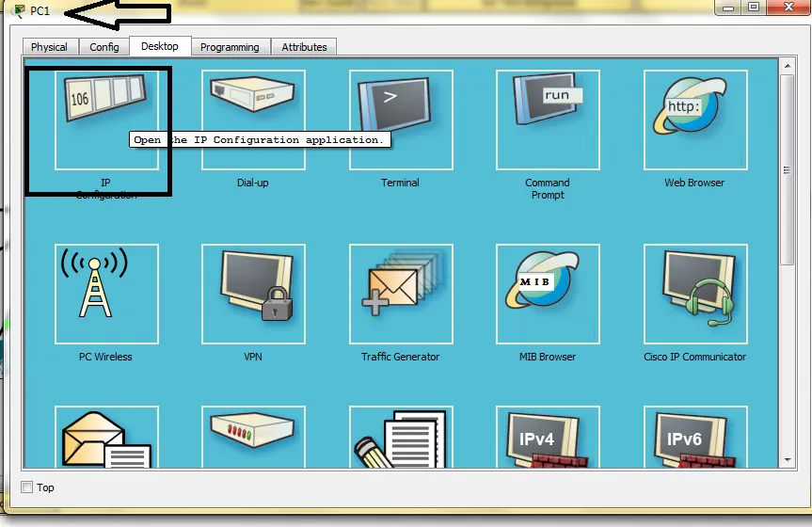Screen dimensions: 812x527
Task: Launch the Cisco IP Communicator application
Action: click(x=695, y=294)
